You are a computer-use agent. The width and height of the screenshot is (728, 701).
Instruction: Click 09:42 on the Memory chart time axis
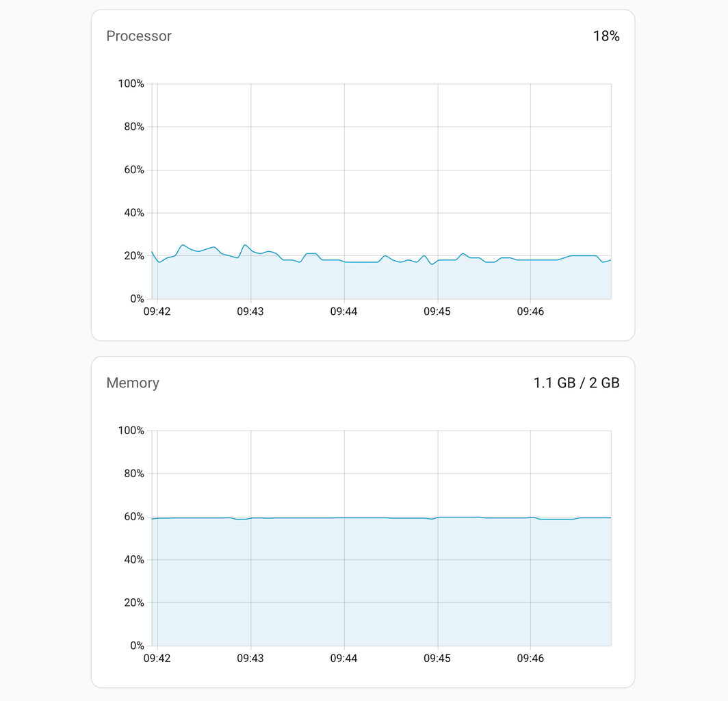(x=157, y=659)
